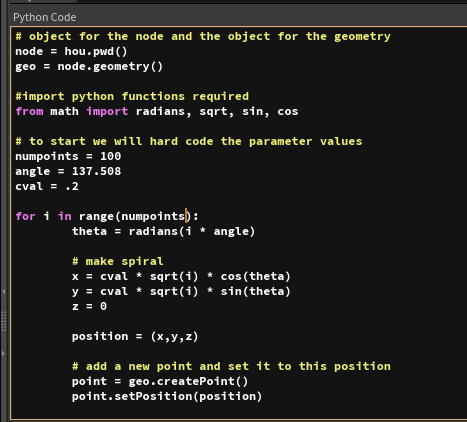467x422 pixels.
Task: Click the 'from' keyword in import line
Action: tap(29, 111)
